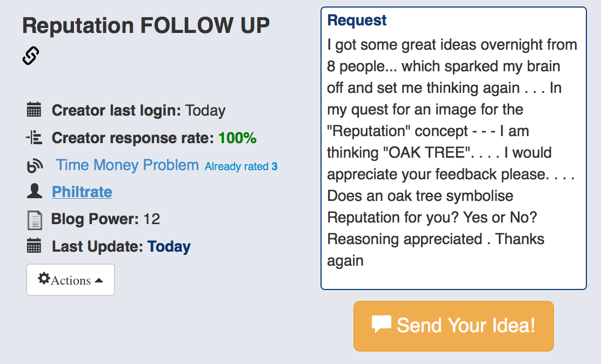This screenshot has width=601, height=364.
Task: Click the response rate icon
Action: (x=34, y=138)
